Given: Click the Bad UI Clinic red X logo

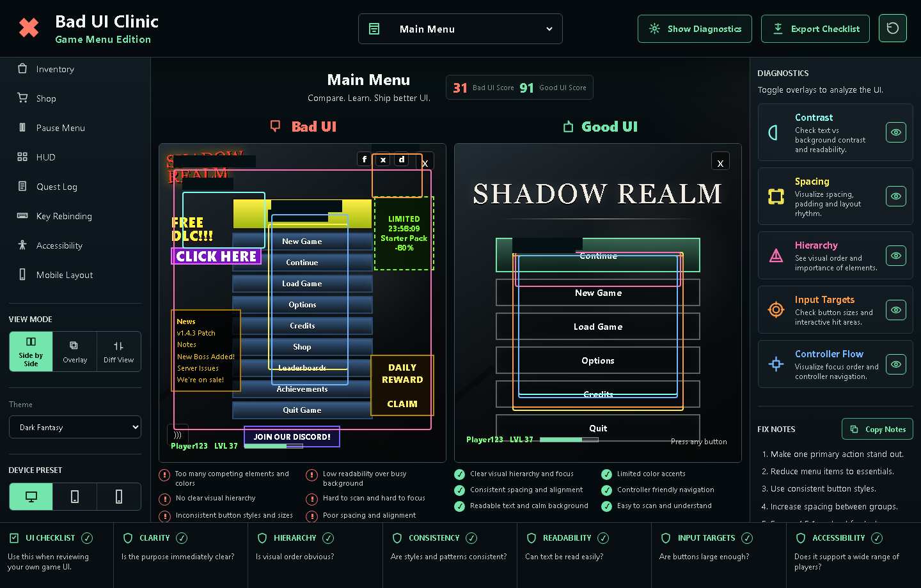Looking at the screenshot, I should 29,28.
